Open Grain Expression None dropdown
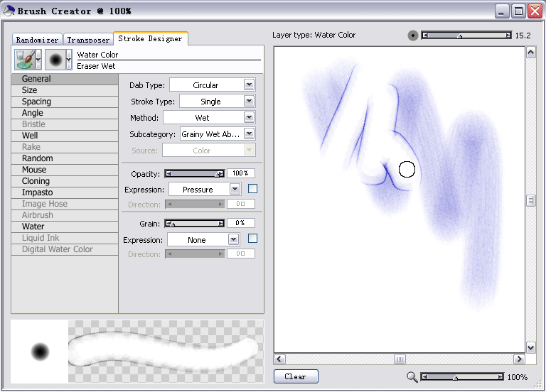This screenshot has height=392, width=546. pos(203,239)
